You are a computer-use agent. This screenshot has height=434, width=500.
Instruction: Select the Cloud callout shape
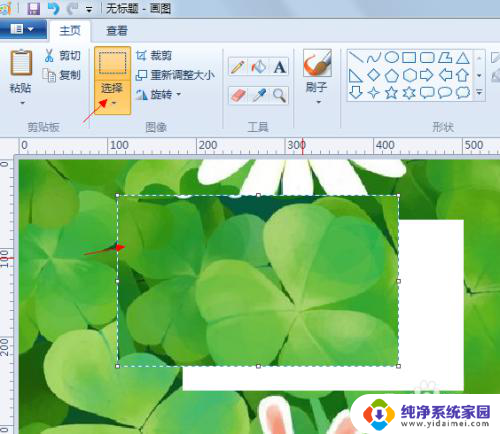[x=462, y=92]
